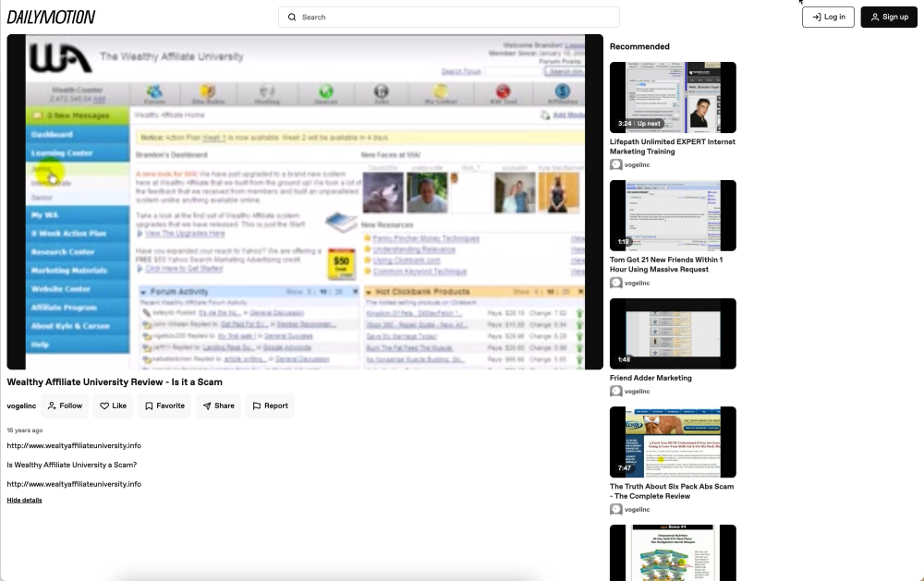The width and height of the screenshot is (924, 581).
Task: Open Tom Got 21 New Friends thumbnail
Action: point(673,215)
